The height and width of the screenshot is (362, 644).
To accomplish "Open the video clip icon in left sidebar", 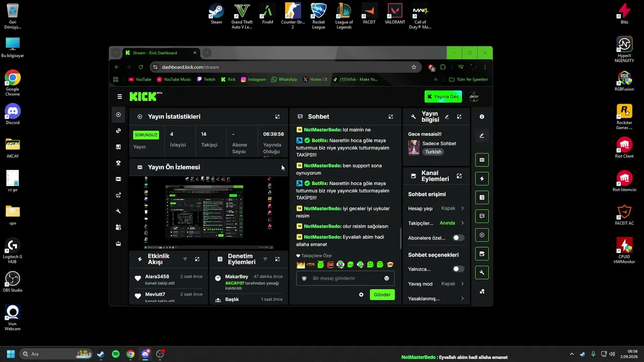I will coord(118,179).
